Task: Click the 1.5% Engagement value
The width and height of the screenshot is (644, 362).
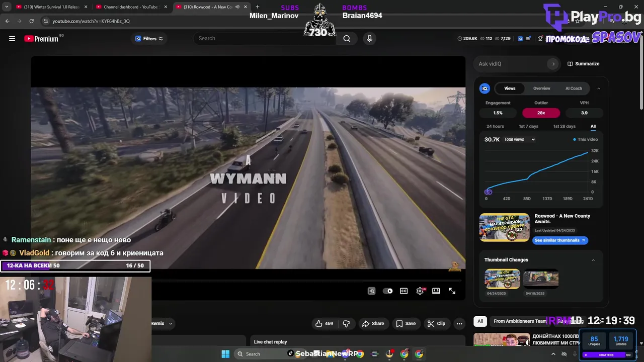Action: pos(498,113)
